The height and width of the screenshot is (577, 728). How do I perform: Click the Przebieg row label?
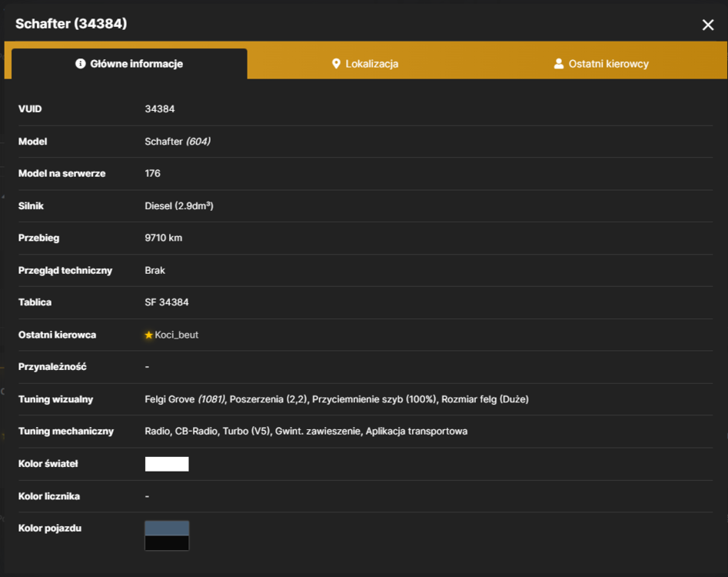click(38, 238)
